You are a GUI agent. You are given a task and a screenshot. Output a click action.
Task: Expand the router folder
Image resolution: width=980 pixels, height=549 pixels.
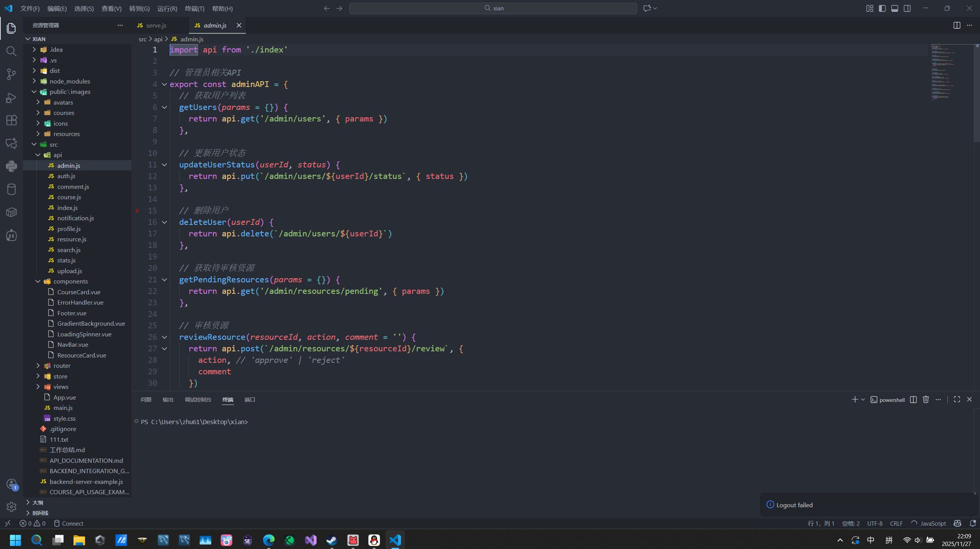click(62, 366)
